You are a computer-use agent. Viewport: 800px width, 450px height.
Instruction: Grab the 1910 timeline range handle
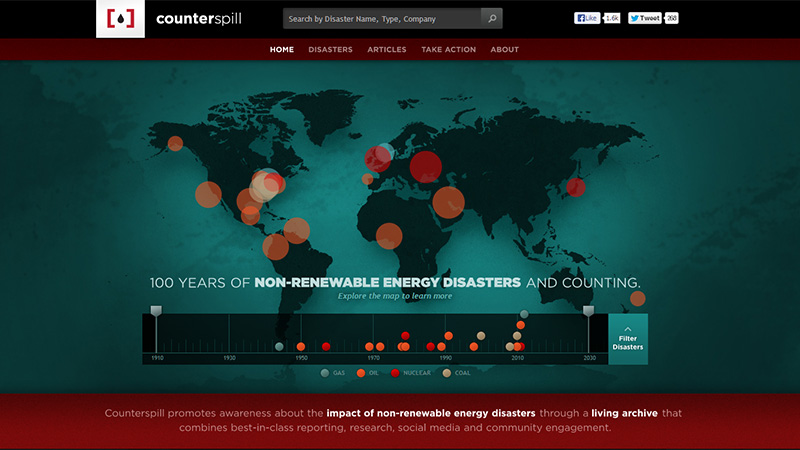156,311
